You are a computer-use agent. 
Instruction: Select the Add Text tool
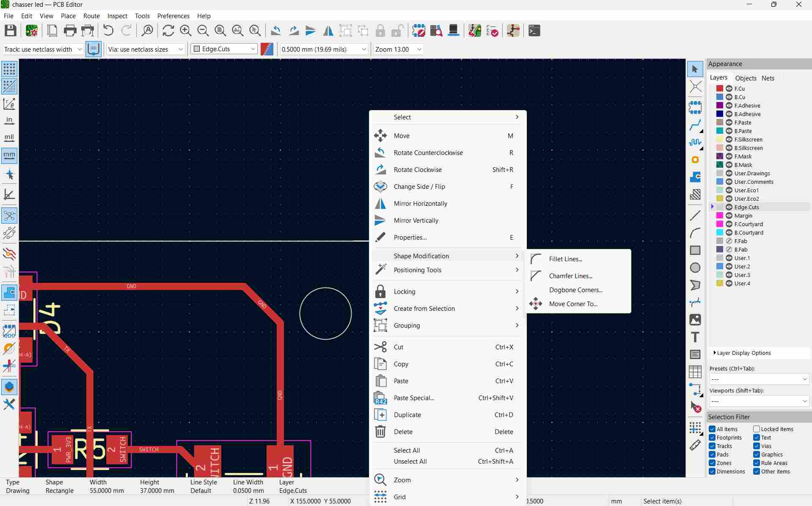tap(695, 337)
